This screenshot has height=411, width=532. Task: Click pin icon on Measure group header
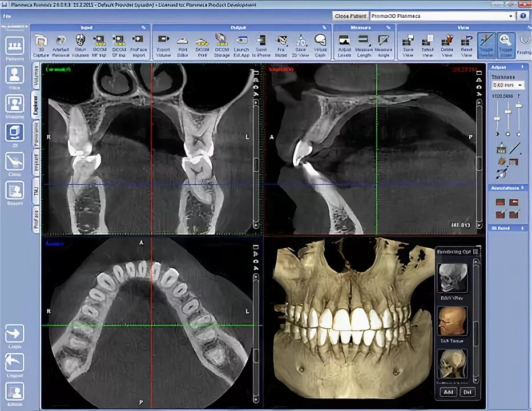(x=388, y=27)
